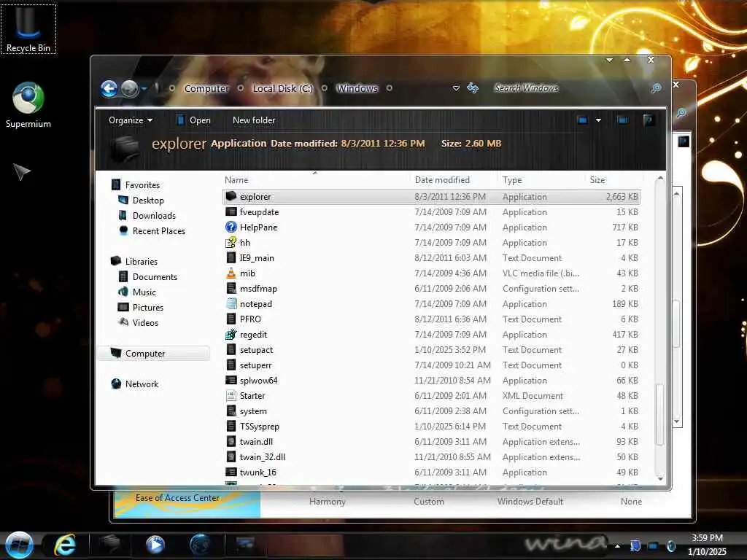The height and width of the screenshot is (560, 747).
Task: Open the Organize menu
Action: pyautogui.click(x=130, y=120)
